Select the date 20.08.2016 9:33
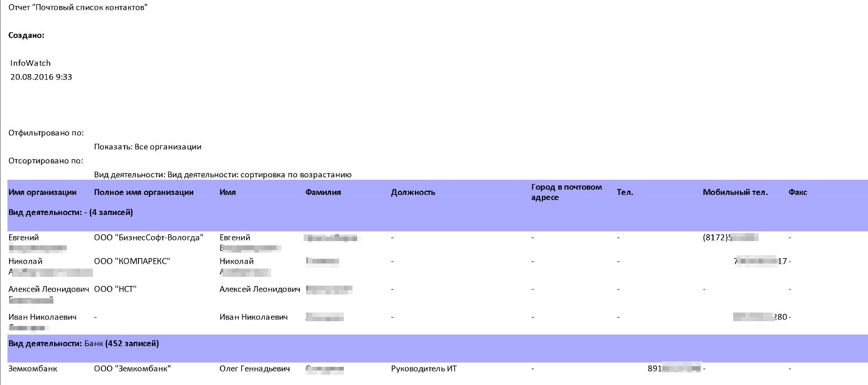This screenshot has height=385, width=868. [41, 77]
